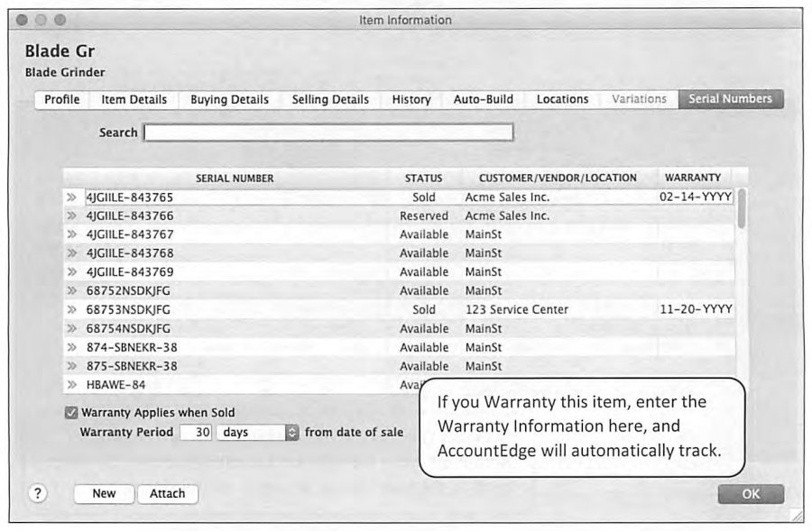The width and height of the screenshot is (812, 531).
Task: Click Available status for 874-SBNEKR-38
Action: 424,347
